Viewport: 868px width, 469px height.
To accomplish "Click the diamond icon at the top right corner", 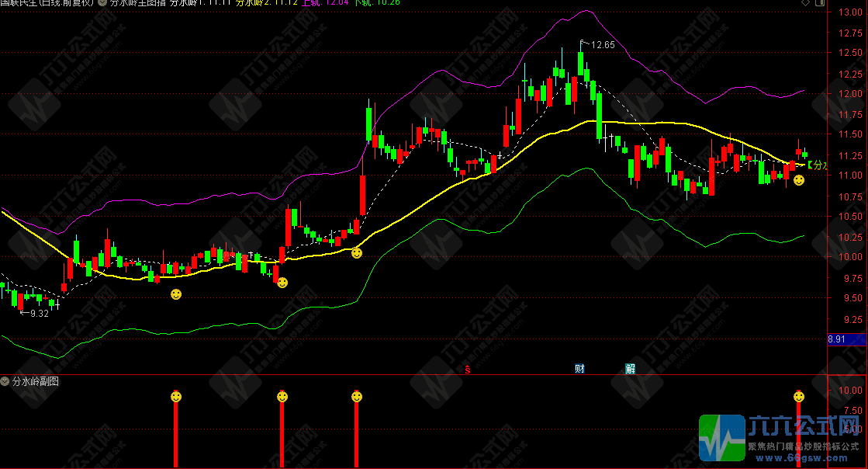I will point(848,4).
